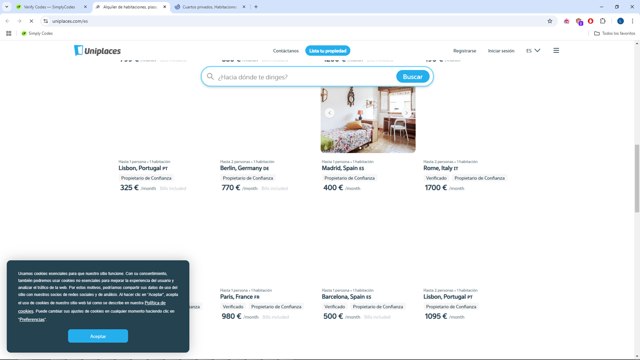The width and height of the screenshot is (640, 360).
Task: Go to the Uniplaces logo home link
Action: point(97,51)
